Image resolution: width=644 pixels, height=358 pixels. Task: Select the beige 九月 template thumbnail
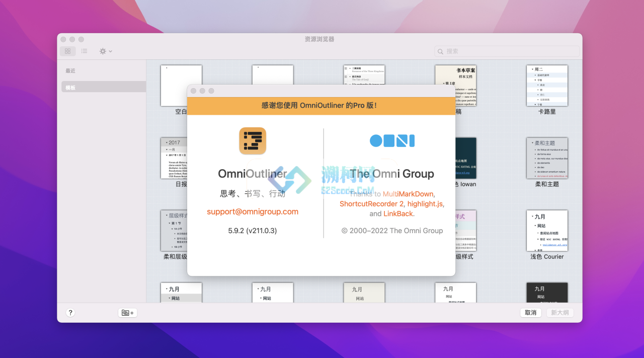point(364,293)
